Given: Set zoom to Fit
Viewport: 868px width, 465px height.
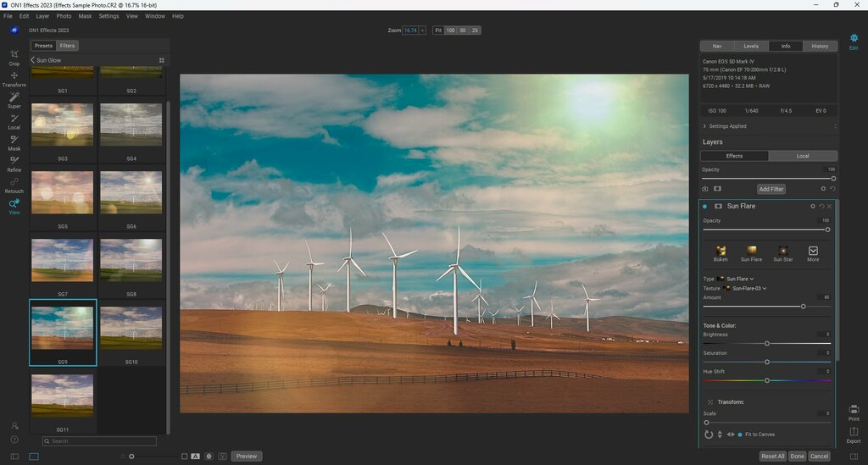Looking at the screenshot, I should coord(438,30).
